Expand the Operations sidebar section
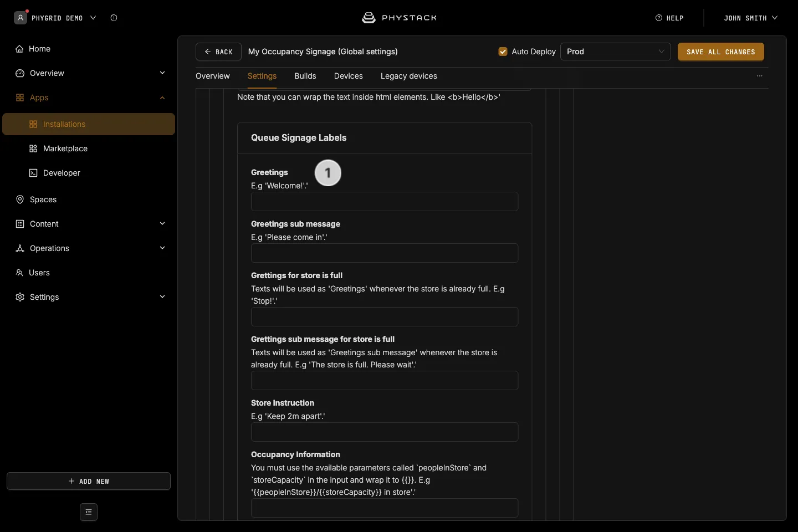The height and width of the screenshot is (532, 798). (x=162, y=248)
